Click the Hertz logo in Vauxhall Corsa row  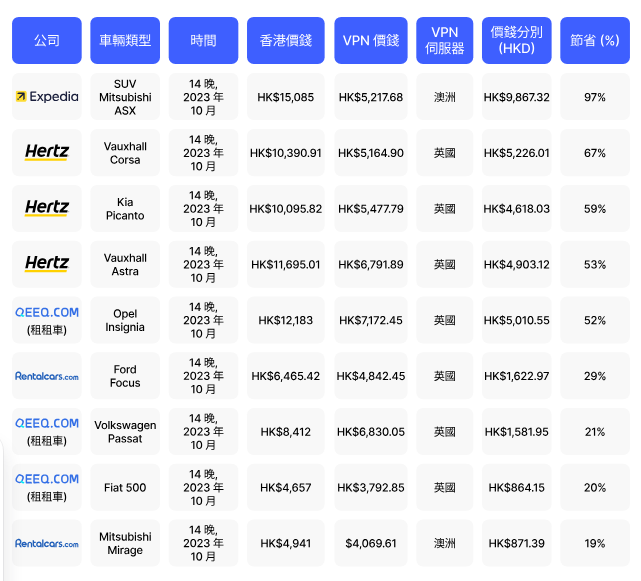[x=47, y=153]
